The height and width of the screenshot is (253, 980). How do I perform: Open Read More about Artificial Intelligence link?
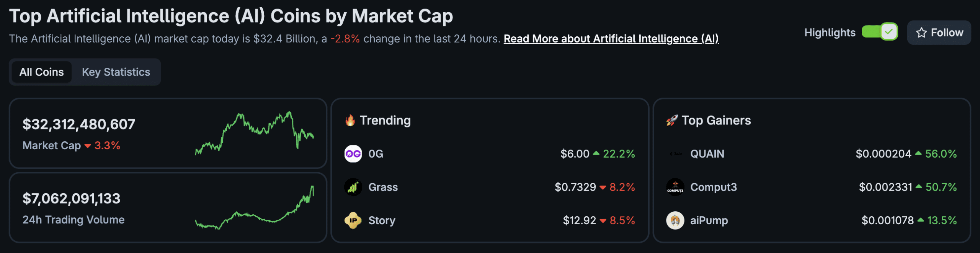click(611, 38)
